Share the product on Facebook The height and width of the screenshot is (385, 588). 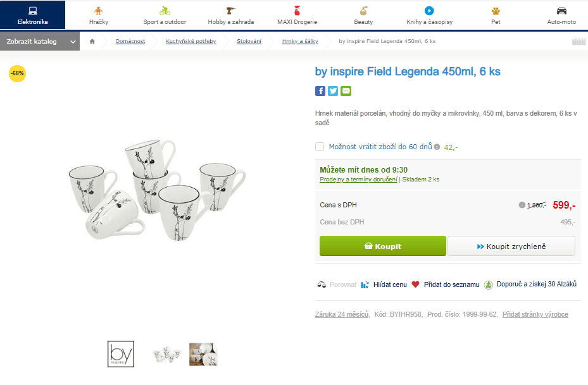tap(320, 91)
